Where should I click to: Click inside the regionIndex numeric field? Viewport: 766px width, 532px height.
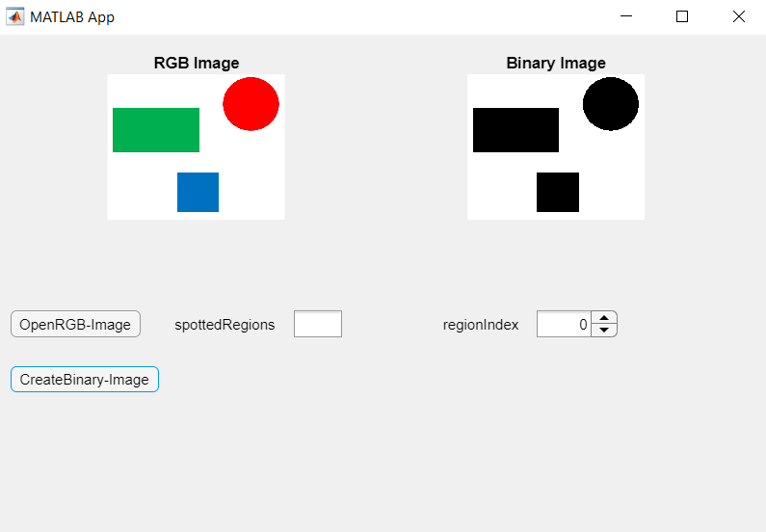pyautogui.click(x=563, y=325)
